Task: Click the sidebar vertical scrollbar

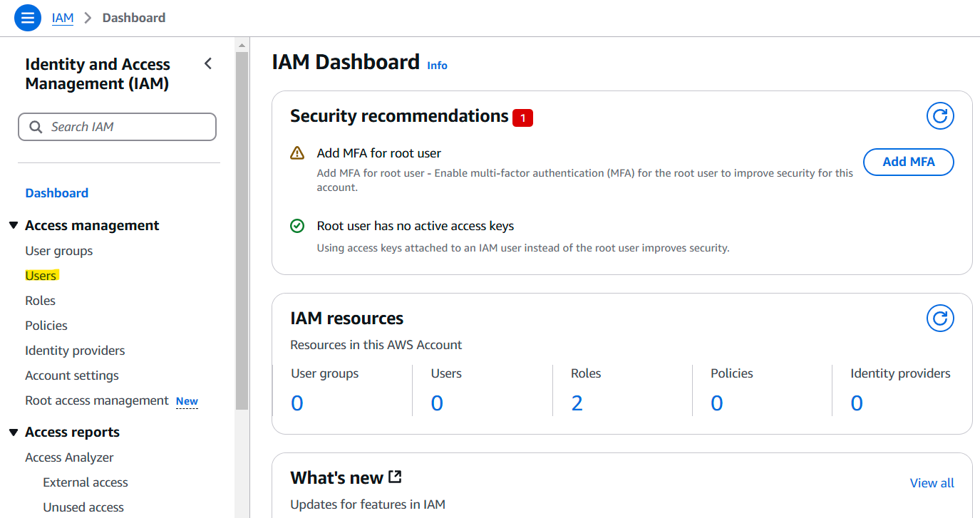Action: [242, 231]
